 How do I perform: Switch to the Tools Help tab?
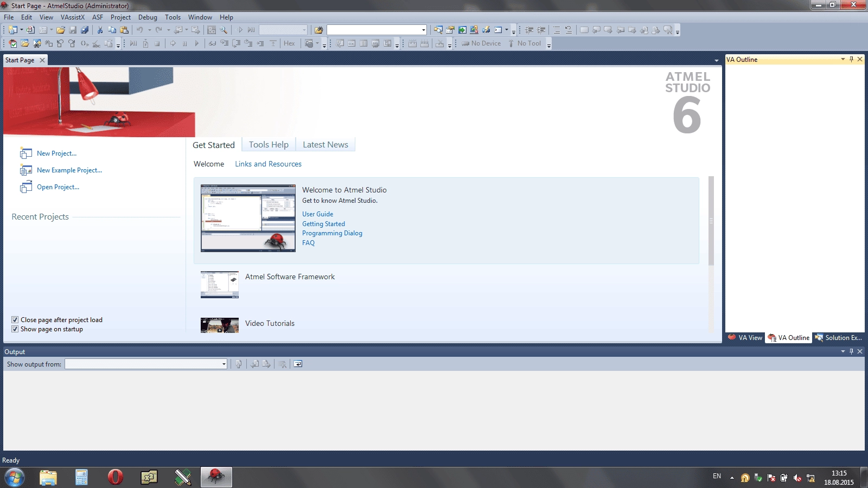point(269,144)
